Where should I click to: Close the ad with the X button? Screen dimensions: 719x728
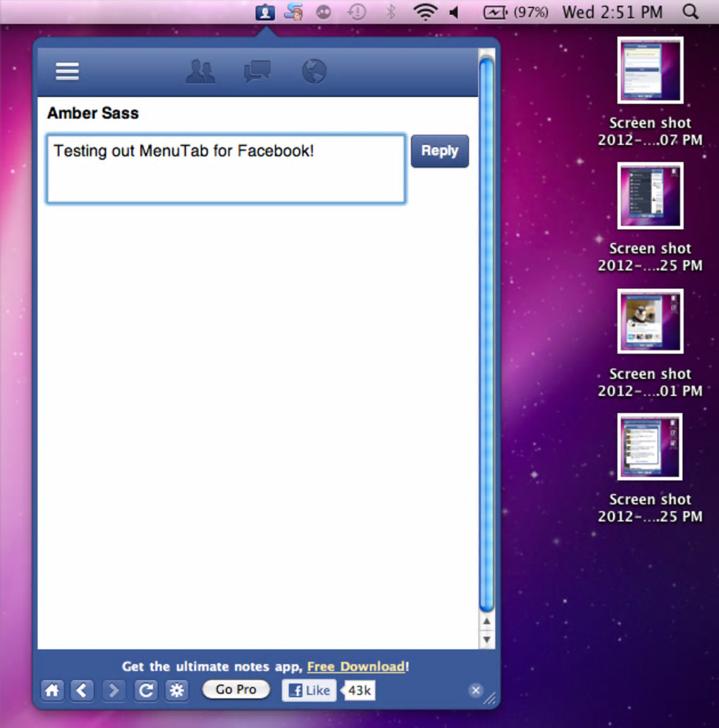[476, 691]
